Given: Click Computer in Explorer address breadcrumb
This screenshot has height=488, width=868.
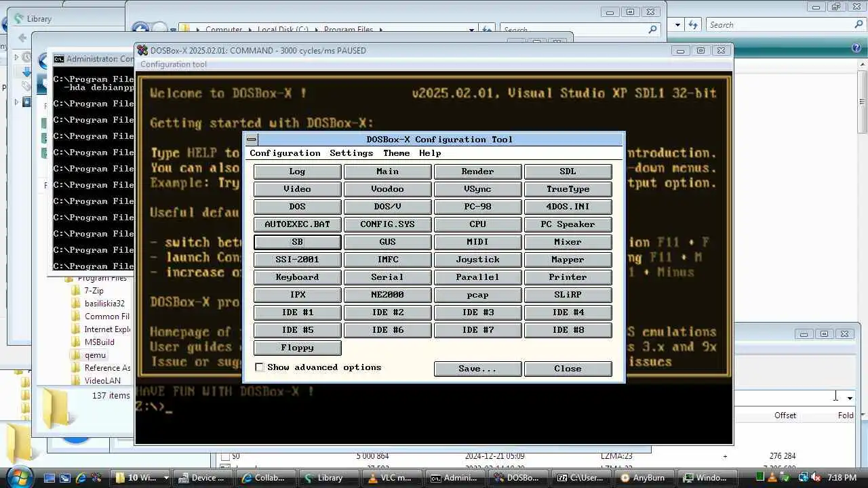Looking at the screenshot, I should pos(224,30).
